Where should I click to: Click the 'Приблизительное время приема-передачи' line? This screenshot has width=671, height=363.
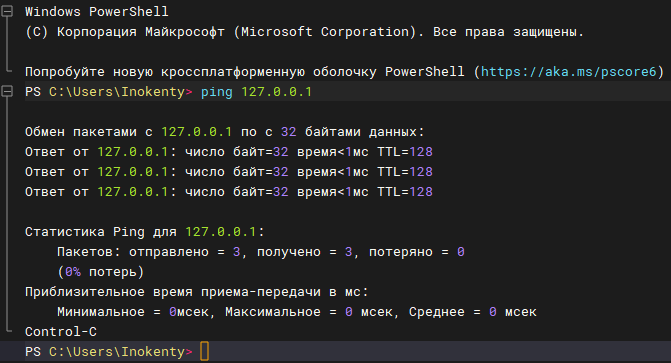click(196, 292)
